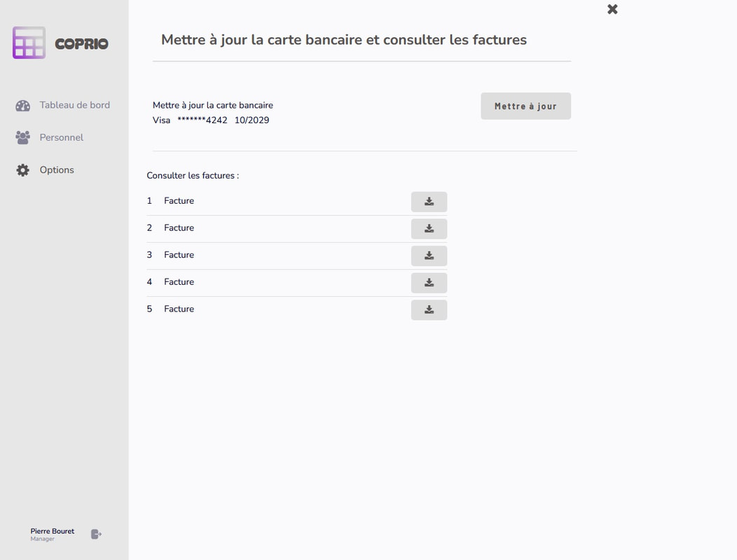737x560 pixels.
Task: Open the Options menu label
Action: (57, 170)
